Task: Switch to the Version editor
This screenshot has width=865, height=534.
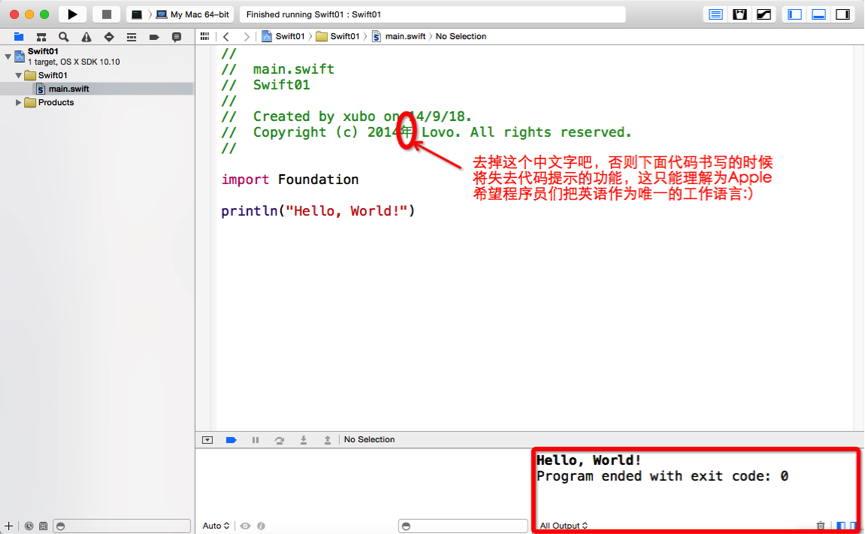Action: click(x=763, y=14)
